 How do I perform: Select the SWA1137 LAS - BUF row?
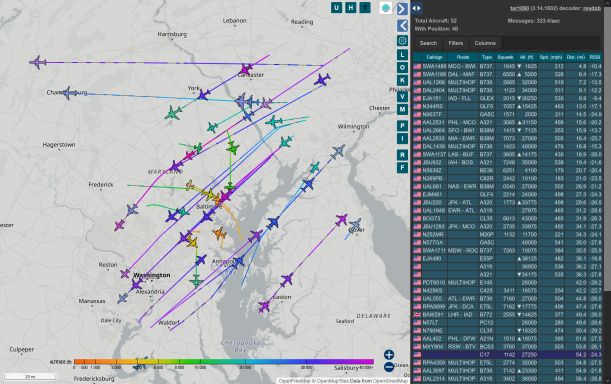[507, 154]
